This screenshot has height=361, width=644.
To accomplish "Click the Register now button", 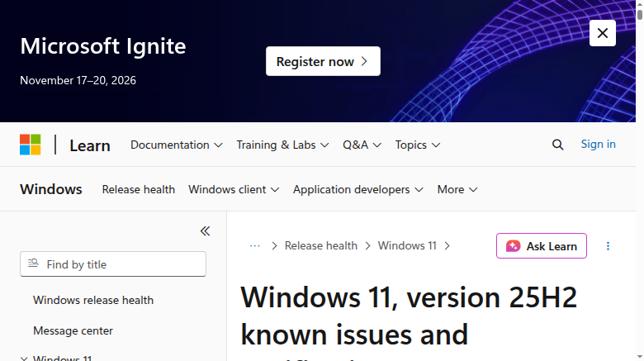I will (323, 61).
